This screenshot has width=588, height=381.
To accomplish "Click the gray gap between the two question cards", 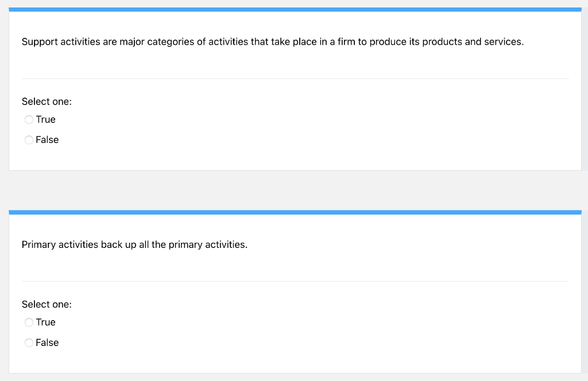I will click(x=295, y=190).
